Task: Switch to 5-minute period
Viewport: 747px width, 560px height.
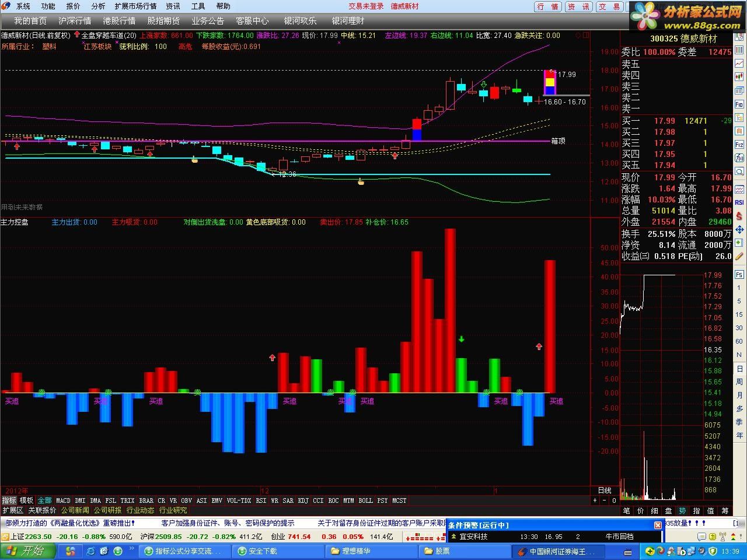Action: coord(739,302)
